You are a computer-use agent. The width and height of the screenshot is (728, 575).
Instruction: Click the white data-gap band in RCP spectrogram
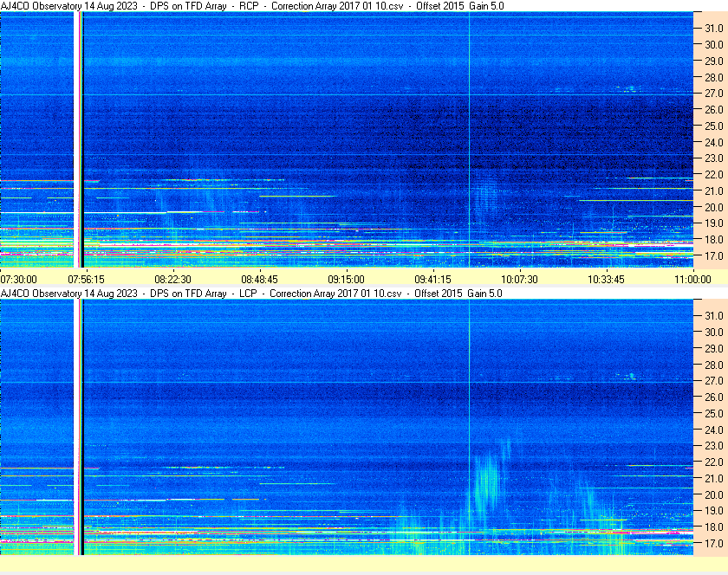[76, 139]
